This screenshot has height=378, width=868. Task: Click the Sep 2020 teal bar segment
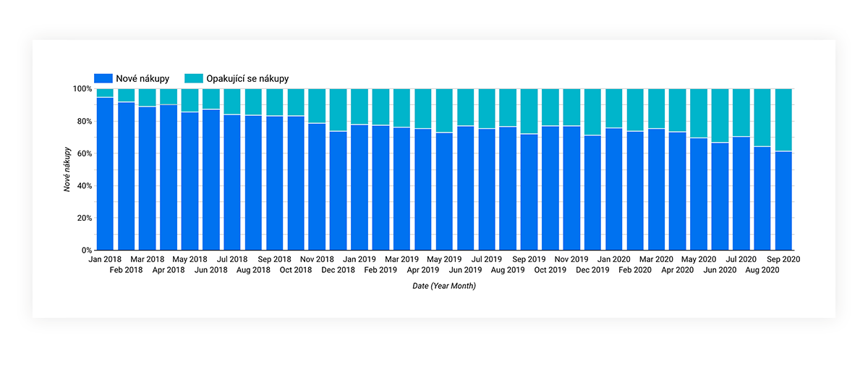coord(783,120)
